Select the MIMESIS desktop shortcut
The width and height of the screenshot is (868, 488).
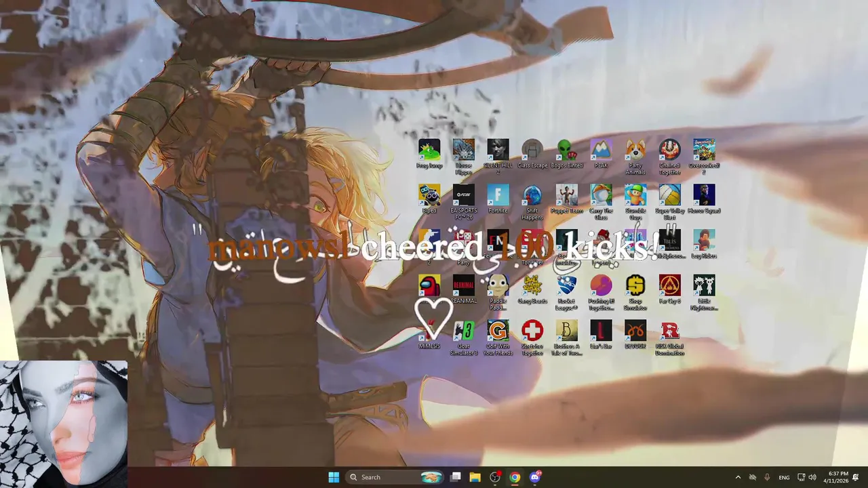[x=429, y=335]
